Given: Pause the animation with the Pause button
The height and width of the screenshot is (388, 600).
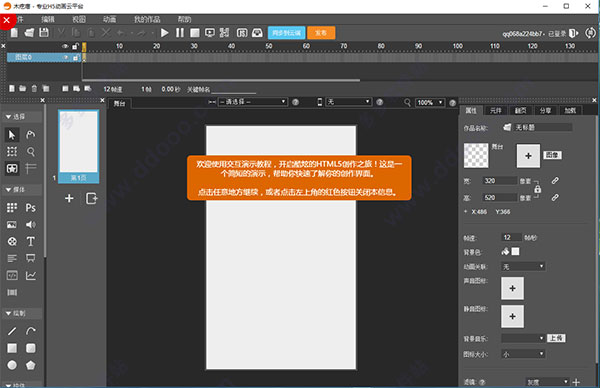Looking at the screenshot, I should [x=179, y=33].
